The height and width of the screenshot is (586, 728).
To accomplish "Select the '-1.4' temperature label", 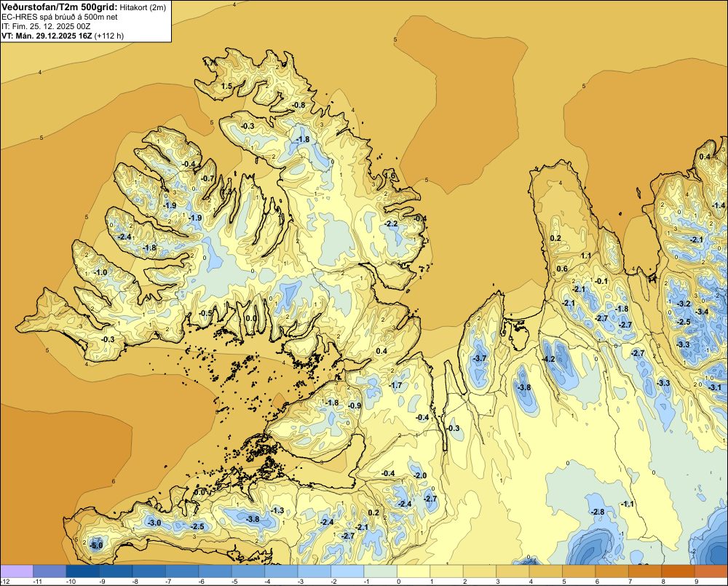I will click(719, 205).
